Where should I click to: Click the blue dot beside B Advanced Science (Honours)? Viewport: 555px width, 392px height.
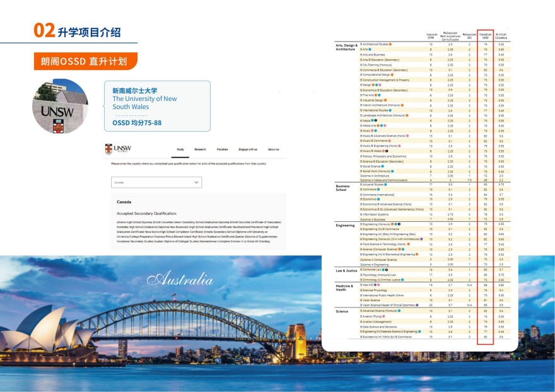click(399, 311)
